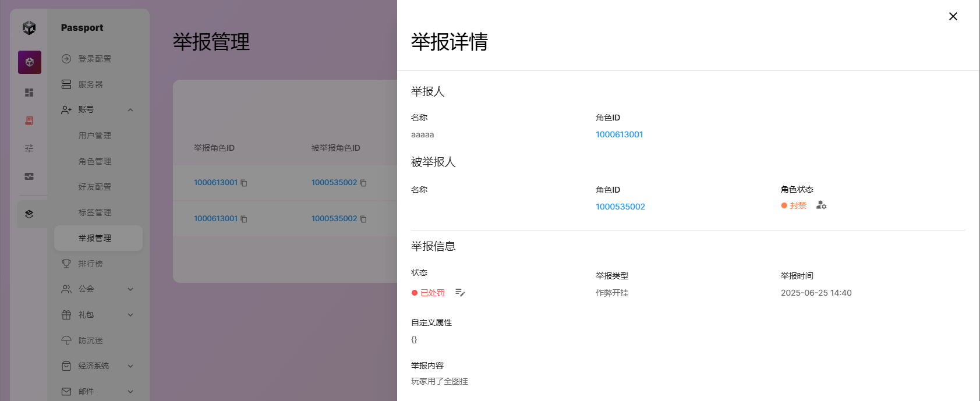Collapse the 账号 menu section

point(130,110)
